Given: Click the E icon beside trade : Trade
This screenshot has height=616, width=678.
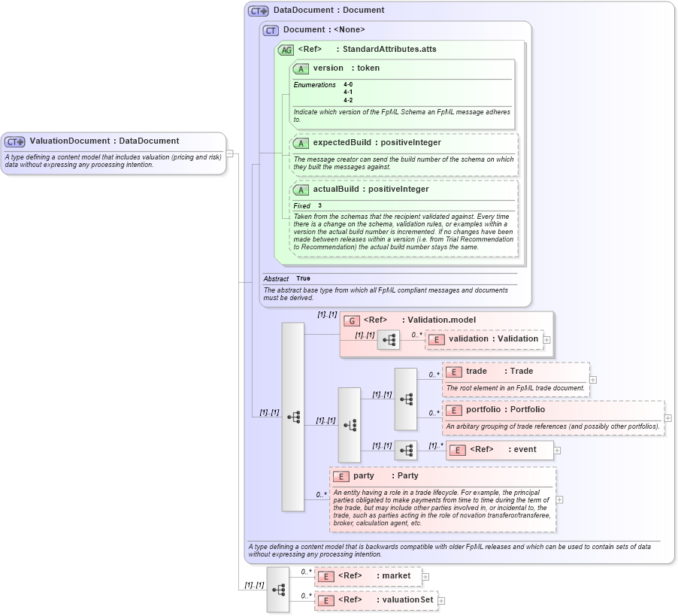Looking at the screenshot, I should pos(453,371).
